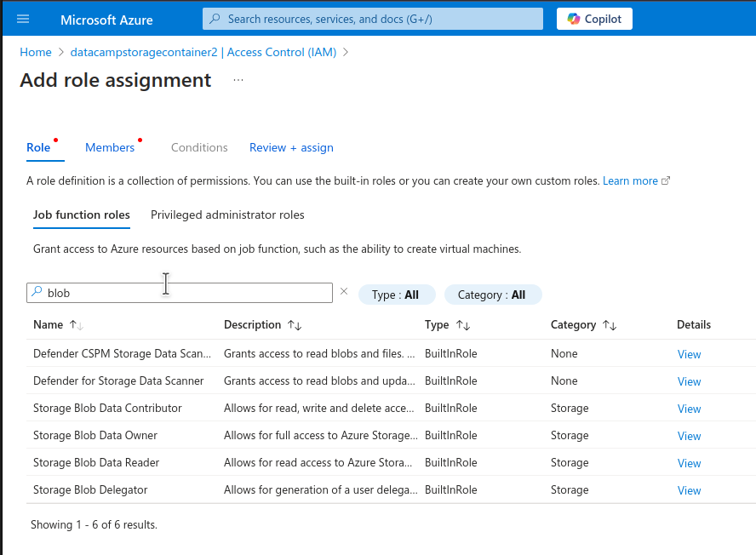Viewport: 756px width, 555px height.
Task: Open datacampstoragecontainer2 Access Control breadcrumb
Action: coord(203,52)
